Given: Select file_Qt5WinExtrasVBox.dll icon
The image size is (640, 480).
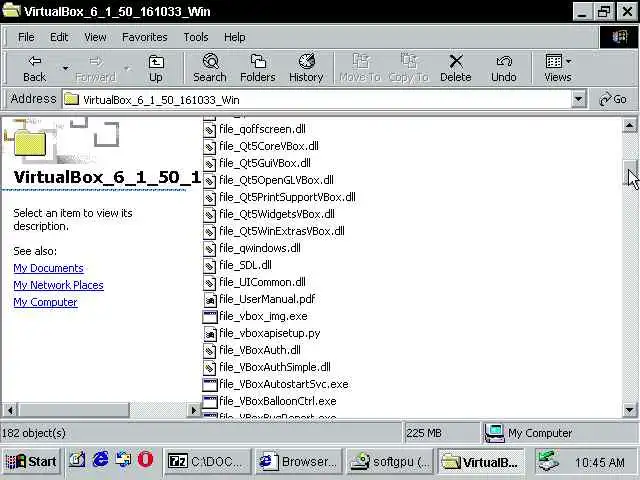Looking at the screenshot, I should (x=209, y=231).
